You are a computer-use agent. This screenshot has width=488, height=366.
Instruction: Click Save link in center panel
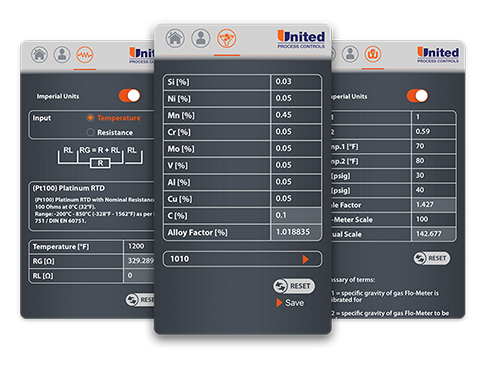(294, 303)
